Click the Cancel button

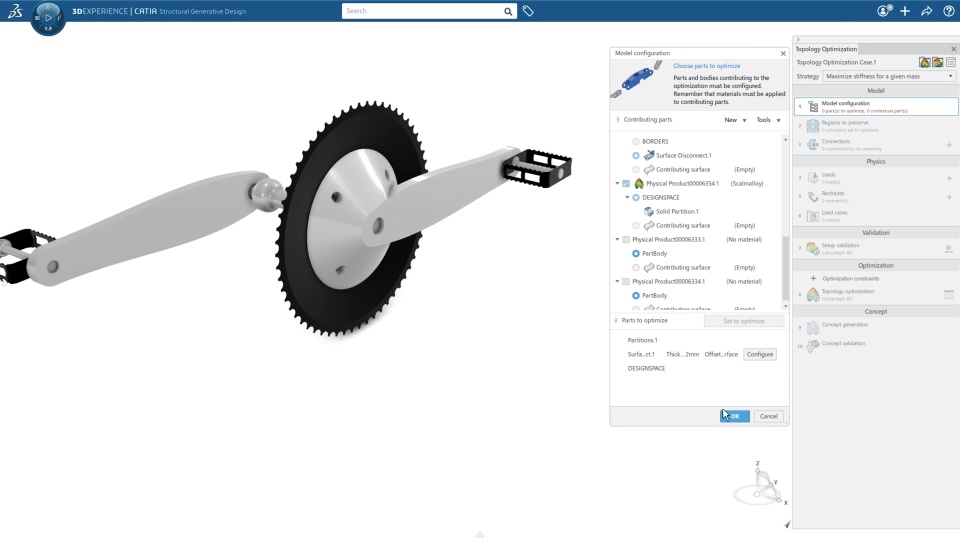[768, 416]
